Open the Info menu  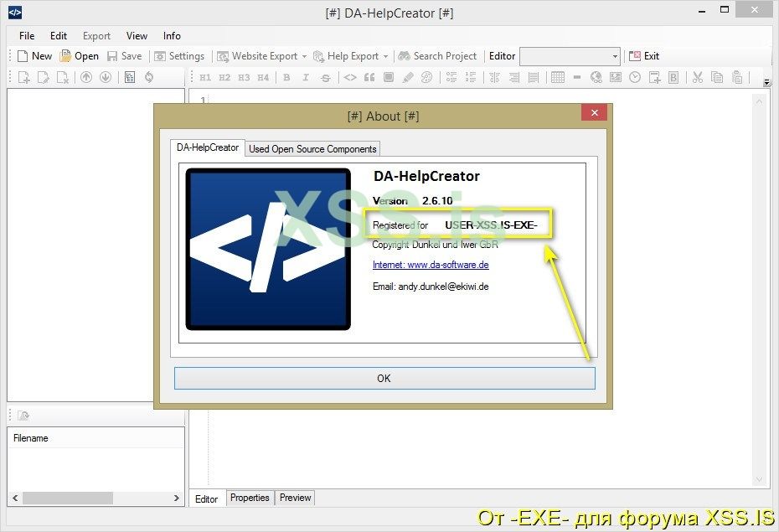click(x=172, y=36)
